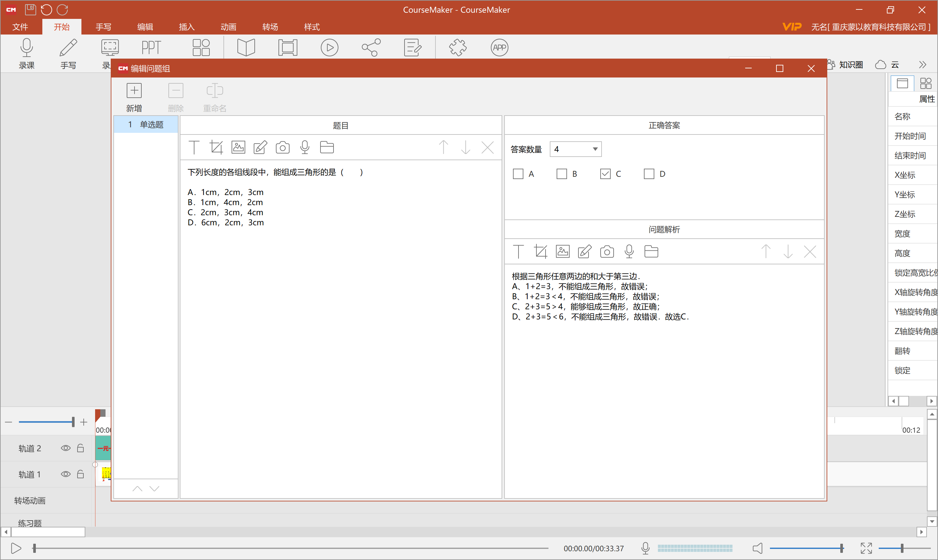Screen dimensions: 938x560
Task: Click the APP icon in ribbon
Action: click(x=499, y=48)
